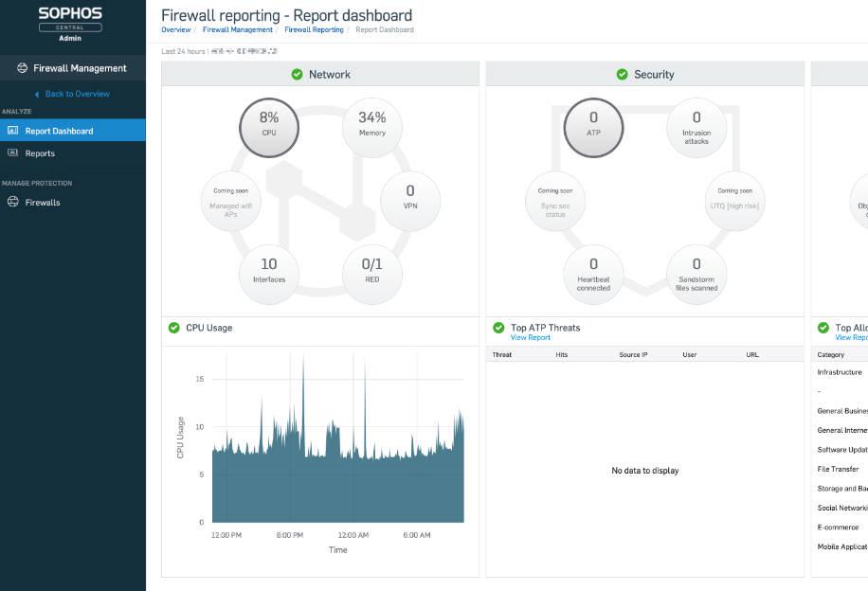868x591 pixels.
Task: Click the File Transfer category row
Action: pos(838,469)
